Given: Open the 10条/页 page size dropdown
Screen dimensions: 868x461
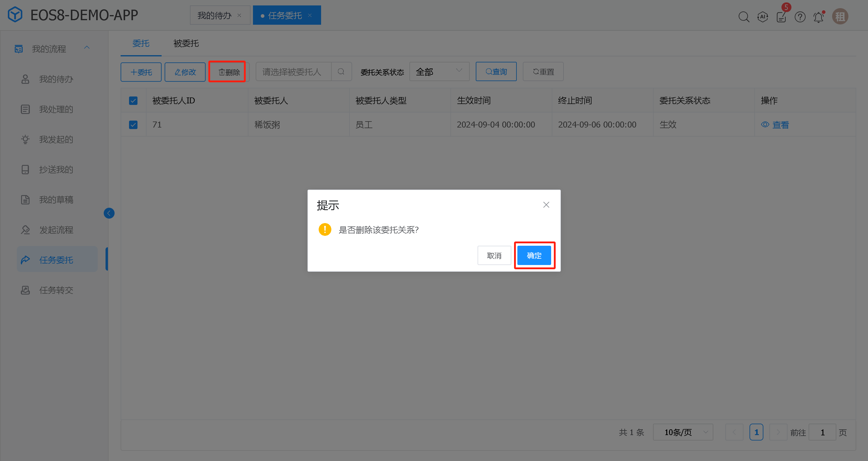Looking at the screenshot, I should (x=683, y=432).
